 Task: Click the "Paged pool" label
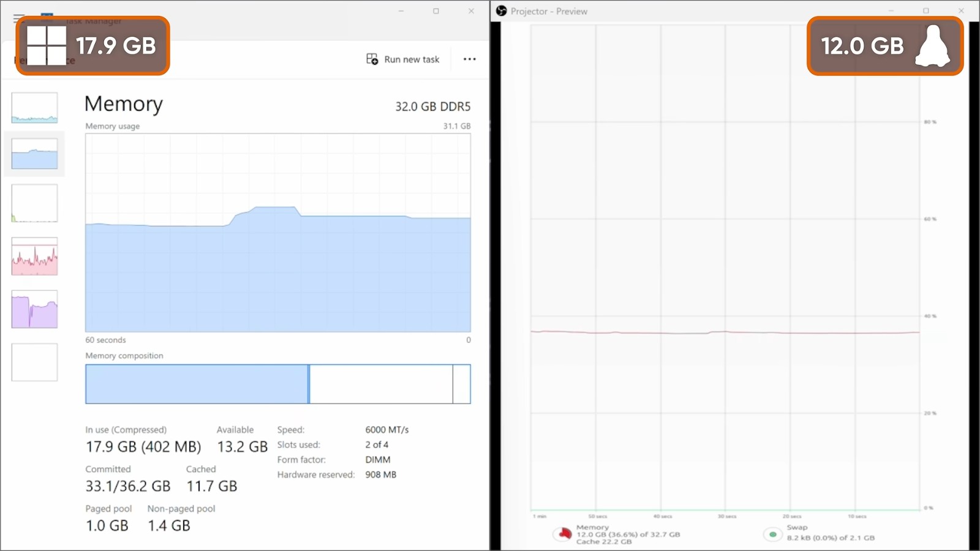click(109, 509)
